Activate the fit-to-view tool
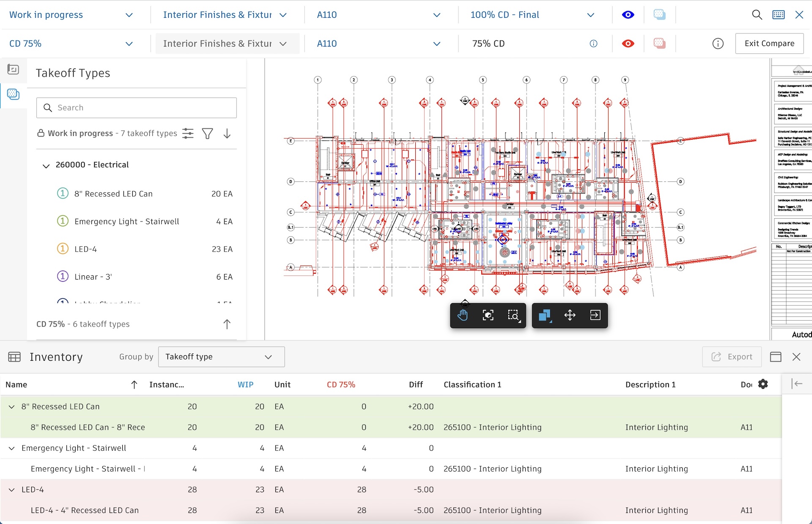 [x=488, y=315]
